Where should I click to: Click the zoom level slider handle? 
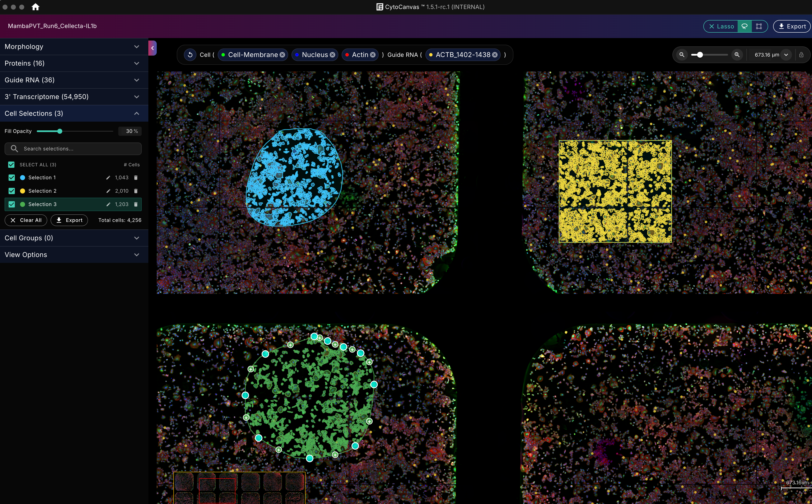pos(700,55)
